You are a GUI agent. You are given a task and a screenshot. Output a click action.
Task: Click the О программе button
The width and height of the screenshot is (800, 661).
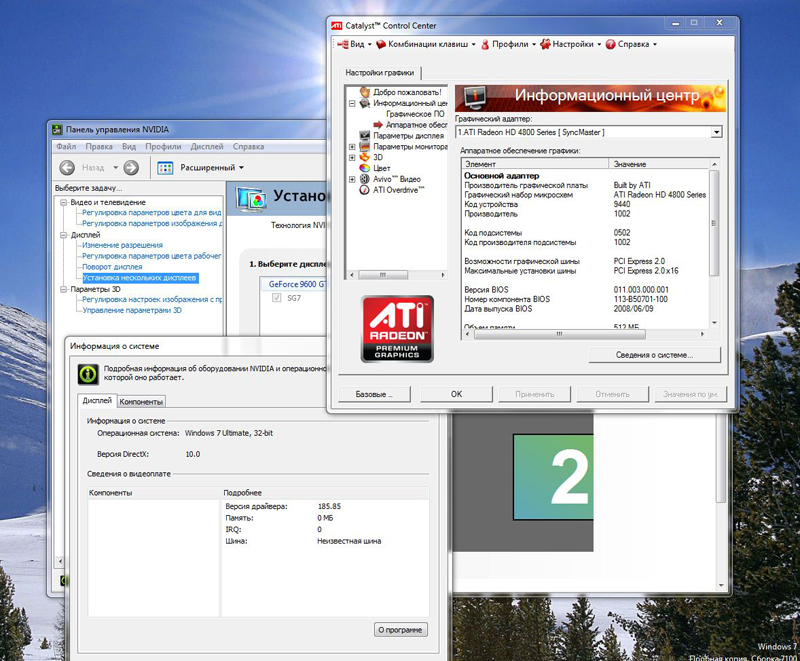click(401, 629)
